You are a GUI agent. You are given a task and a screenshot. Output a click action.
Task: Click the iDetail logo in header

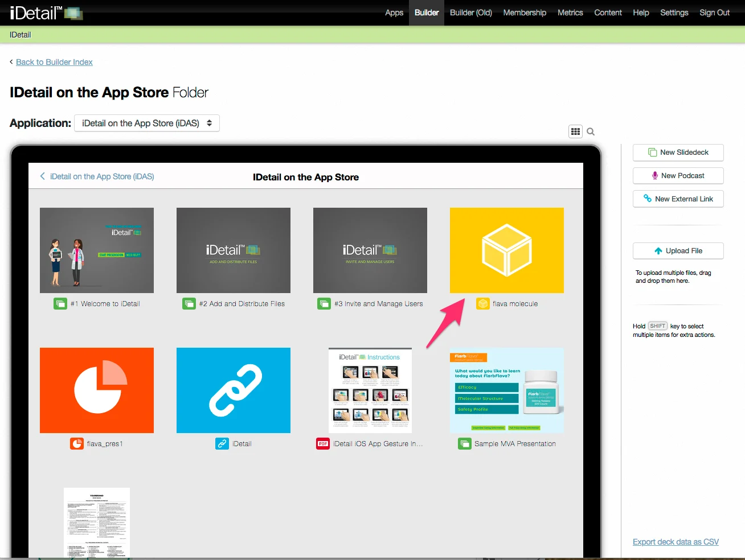[x=46, y=13]
